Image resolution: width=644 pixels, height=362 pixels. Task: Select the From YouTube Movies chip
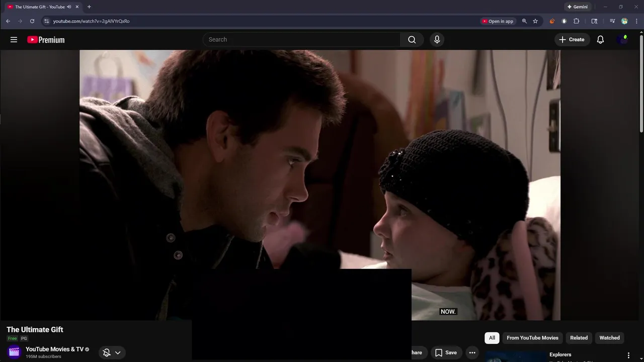point(532,338)
